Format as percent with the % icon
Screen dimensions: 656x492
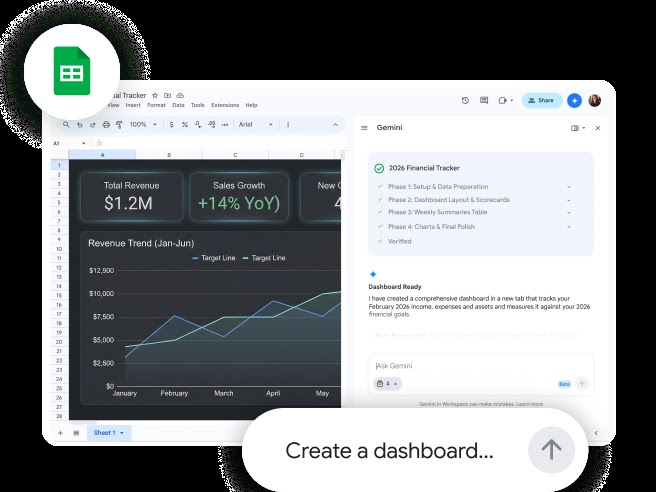click(x=184, y=125)
